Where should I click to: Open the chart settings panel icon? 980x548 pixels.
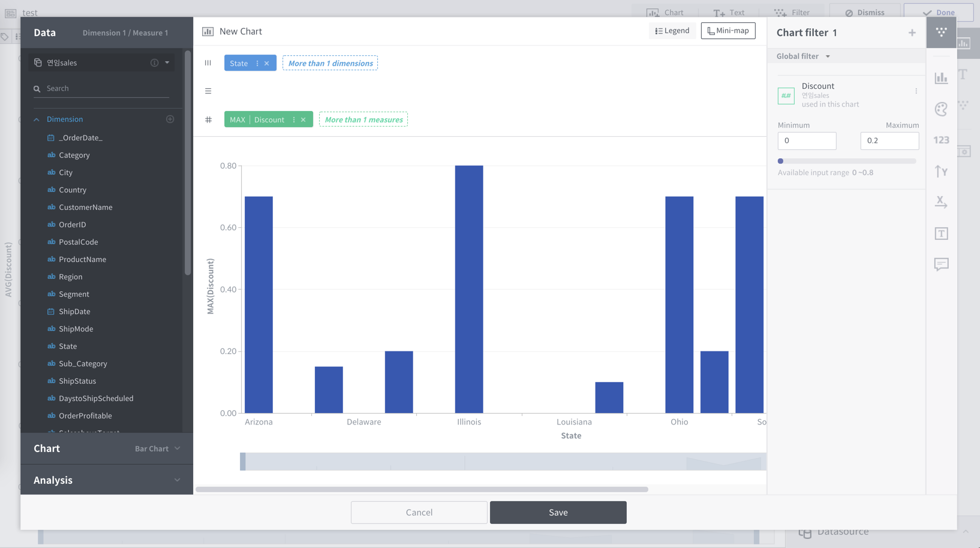(x=941, y=77)
